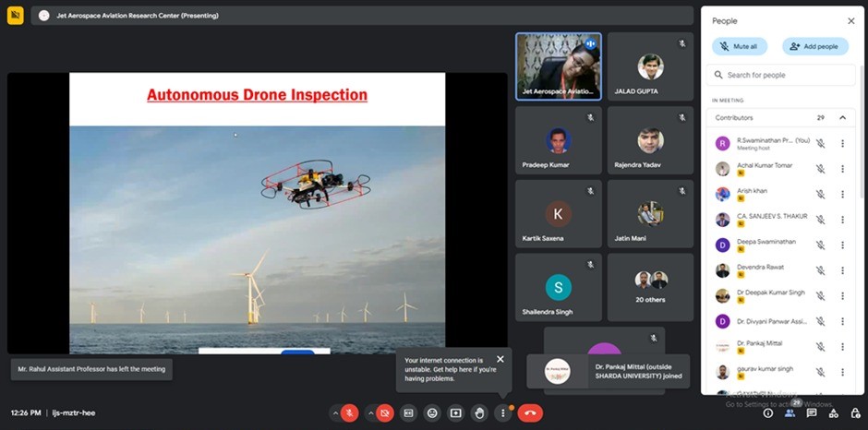Expand audio settings arrow beside microphone
This screenshot has height=430, width=868.
(x=335, y=412)
